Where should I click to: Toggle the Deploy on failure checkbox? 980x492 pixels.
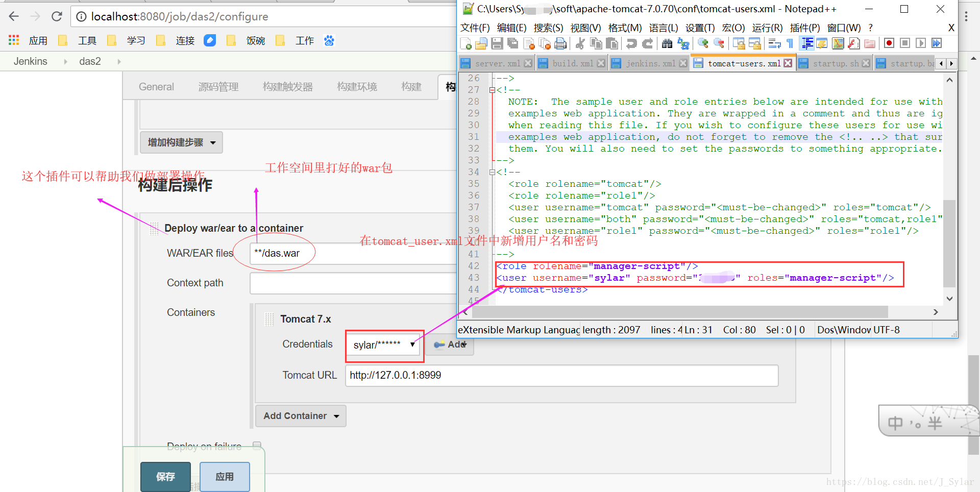[257, 446]
